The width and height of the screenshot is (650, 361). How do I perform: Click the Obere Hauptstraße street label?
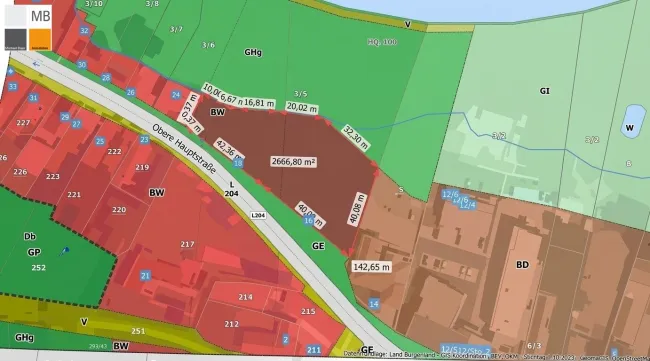[x=184, y=149]
